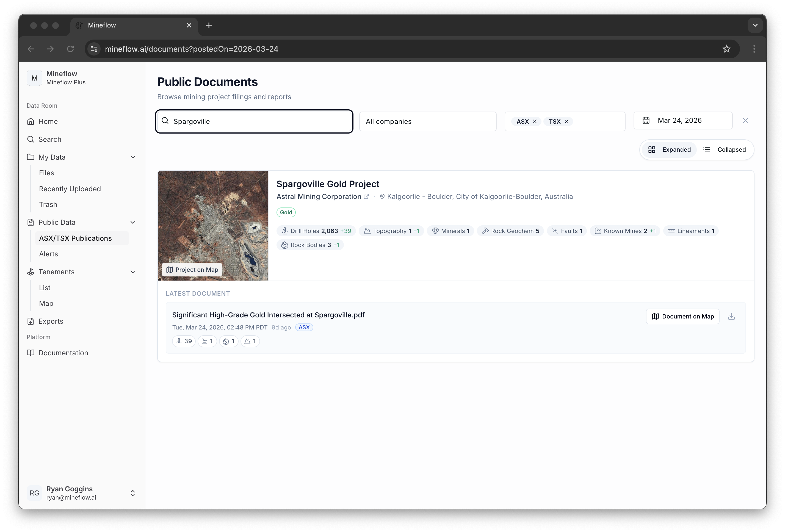
Task: Bookmark this page with the star icon
Action: coord(726,49)
